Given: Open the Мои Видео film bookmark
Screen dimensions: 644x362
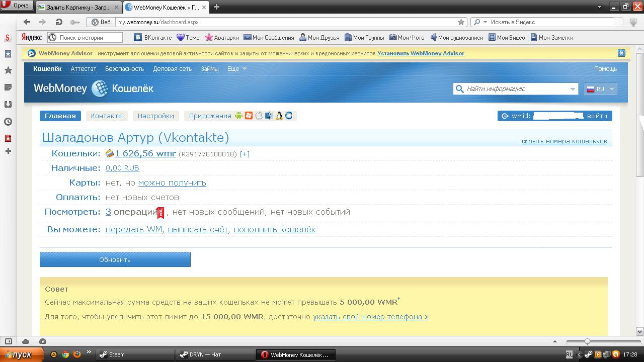Looking at the screenshot, I should click(507, 37).
